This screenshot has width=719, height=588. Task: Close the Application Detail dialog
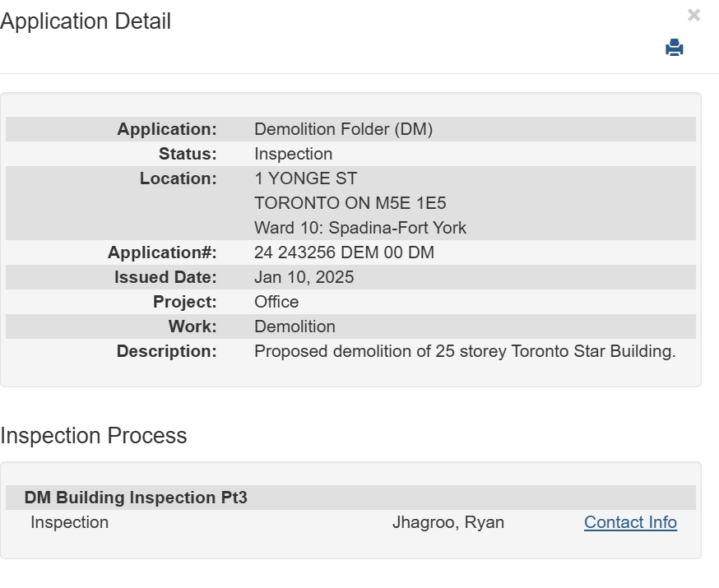click(693, 15)
